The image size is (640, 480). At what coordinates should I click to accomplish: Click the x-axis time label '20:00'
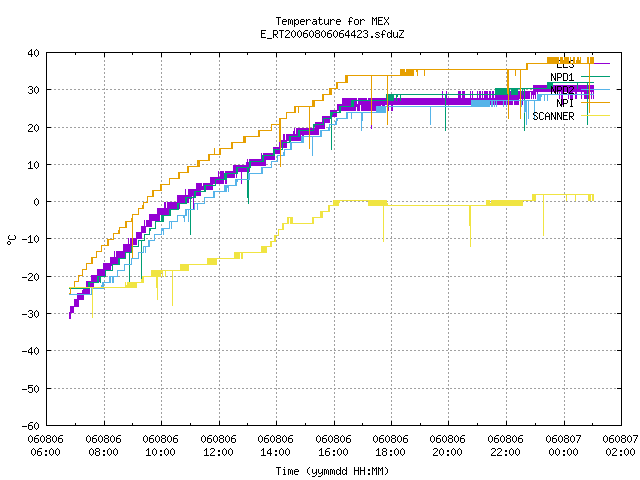click(448, 452)
